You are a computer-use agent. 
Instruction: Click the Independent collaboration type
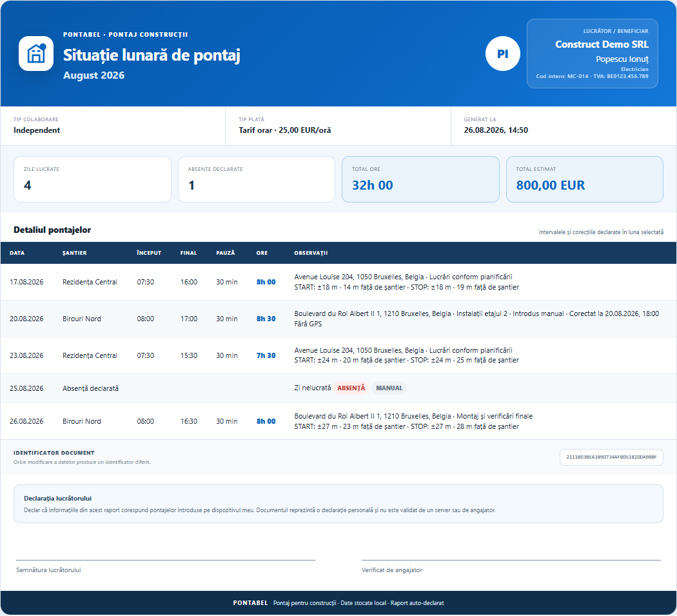tap(37, 130)
